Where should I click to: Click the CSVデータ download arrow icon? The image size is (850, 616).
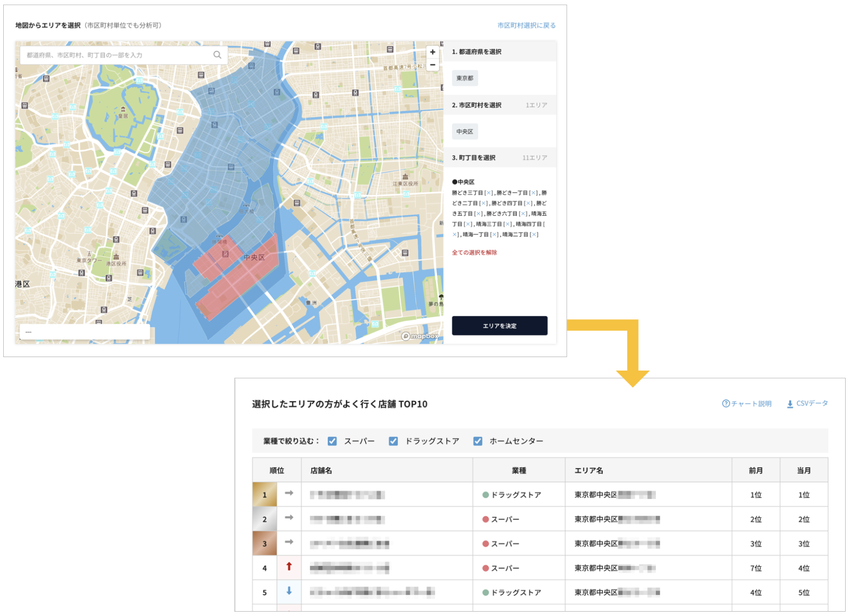pos(790,404)
